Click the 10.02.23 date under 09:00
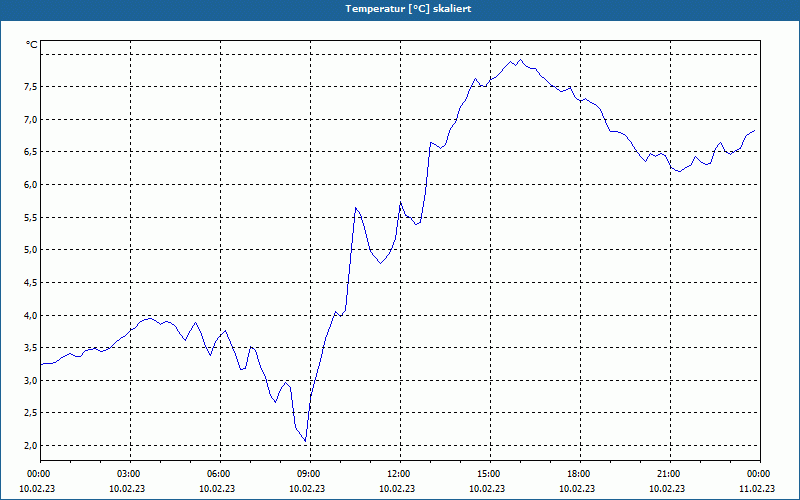 (x=307, y=488)
